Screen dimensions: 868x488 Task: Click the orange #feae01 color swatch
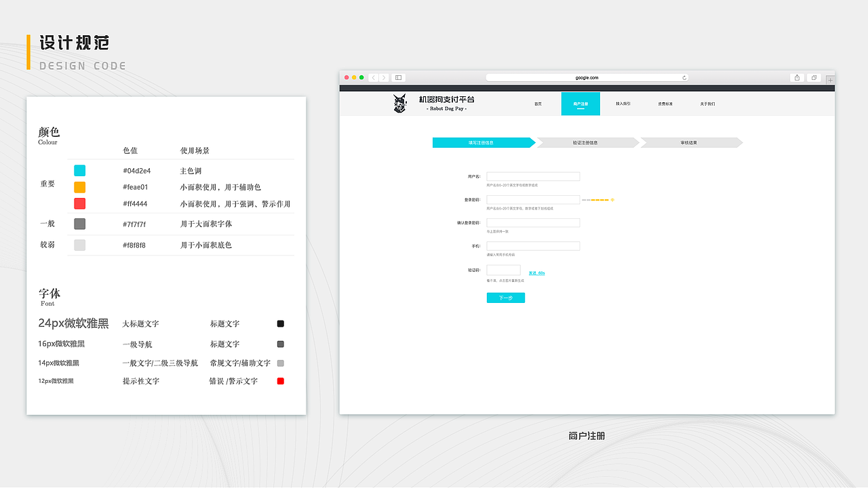click(79, 187)
